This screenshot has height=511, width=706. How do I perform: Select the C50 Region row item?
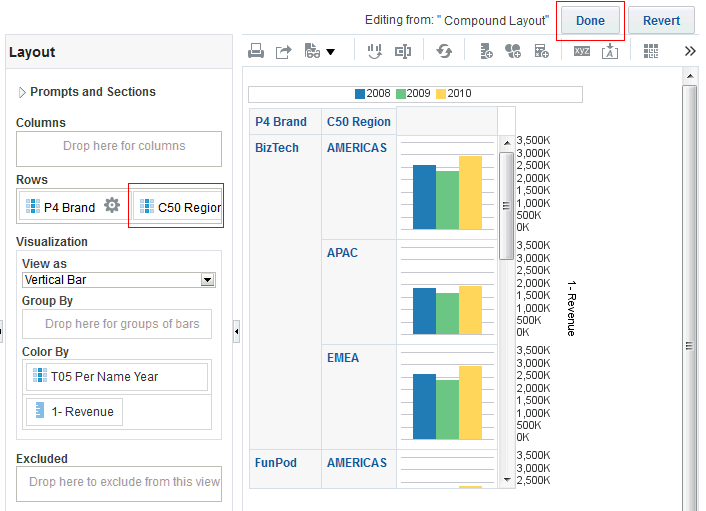pyautogui.click(x=180, y=207)
